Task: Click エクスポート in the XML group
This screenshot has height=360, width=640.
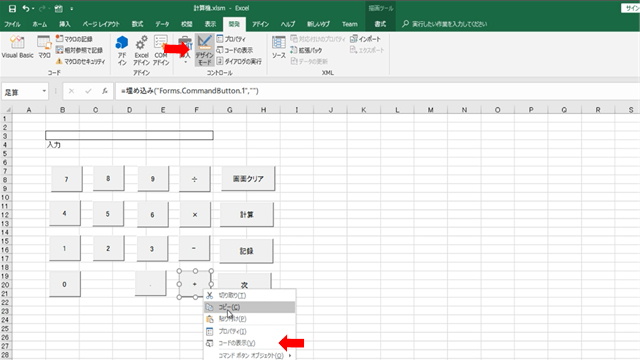Action: pyautogui.click(x=367, y=50)
